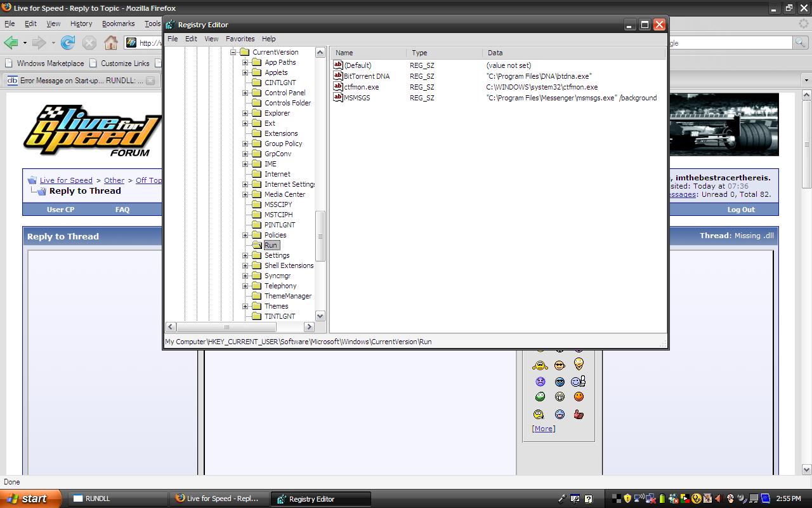Click the Google search magnifier icon

(801, 43)
